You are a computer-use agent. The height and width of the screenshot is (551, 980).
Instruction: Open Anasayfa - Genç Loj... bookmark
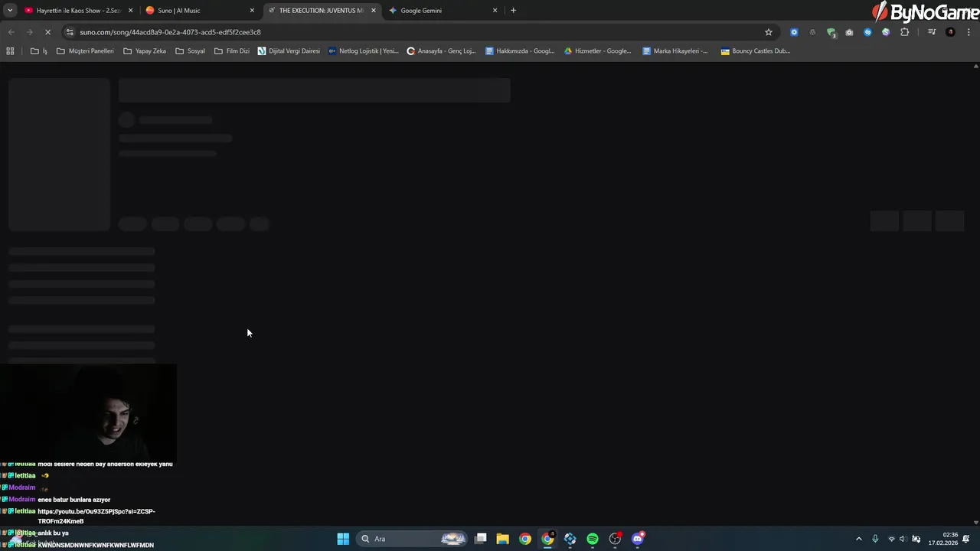click(441, 51)
